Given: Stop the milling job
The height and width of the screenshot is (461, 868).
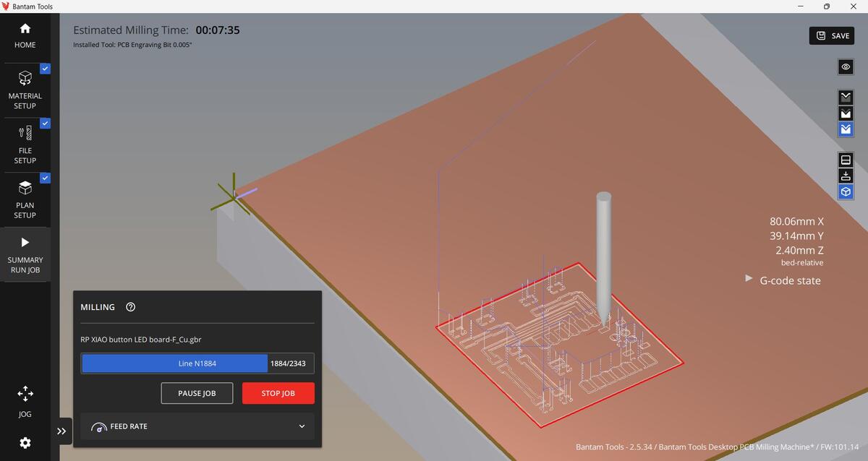Looking at the screenshot, I should tap(278, 393).
